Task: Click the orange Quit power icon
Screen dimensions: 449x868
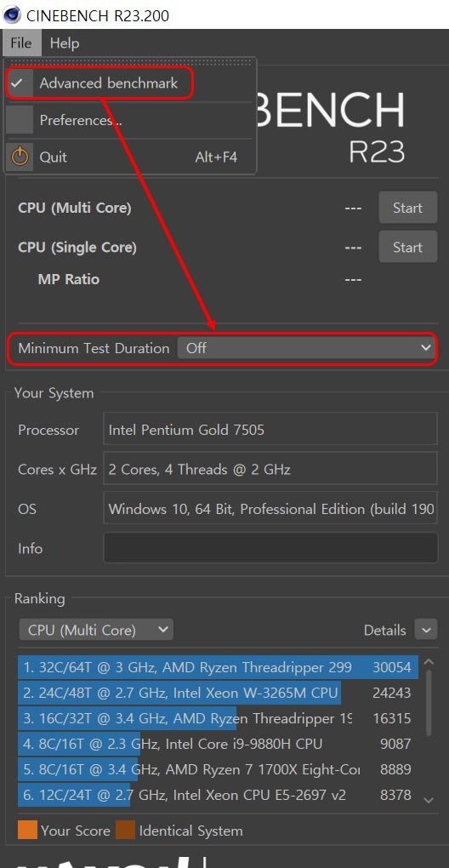Action: pyautogui.click(x=20, y=157)
